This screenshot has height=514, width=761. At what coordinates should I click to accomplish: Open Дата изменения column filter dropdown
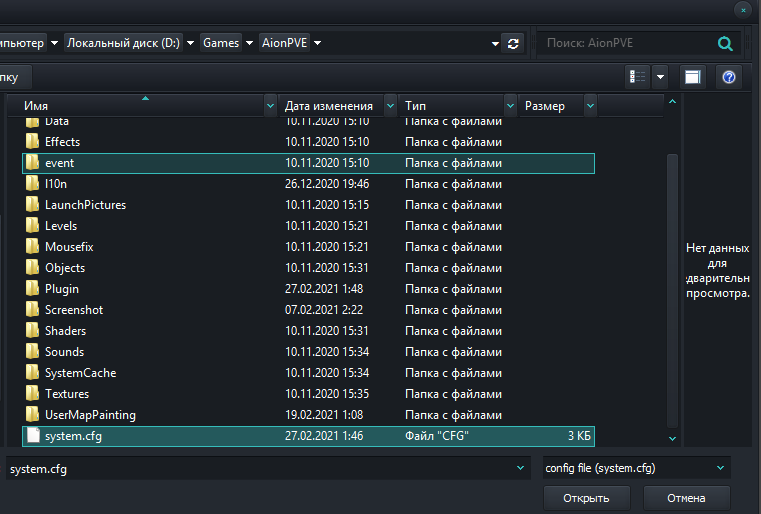(x=390, y=106)
